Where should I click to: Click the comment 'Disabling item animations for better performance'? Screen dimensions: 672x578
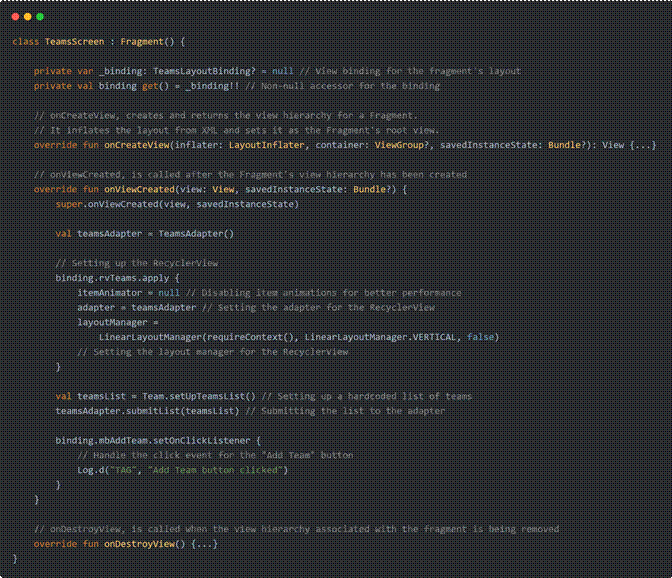tap(324, 293)
